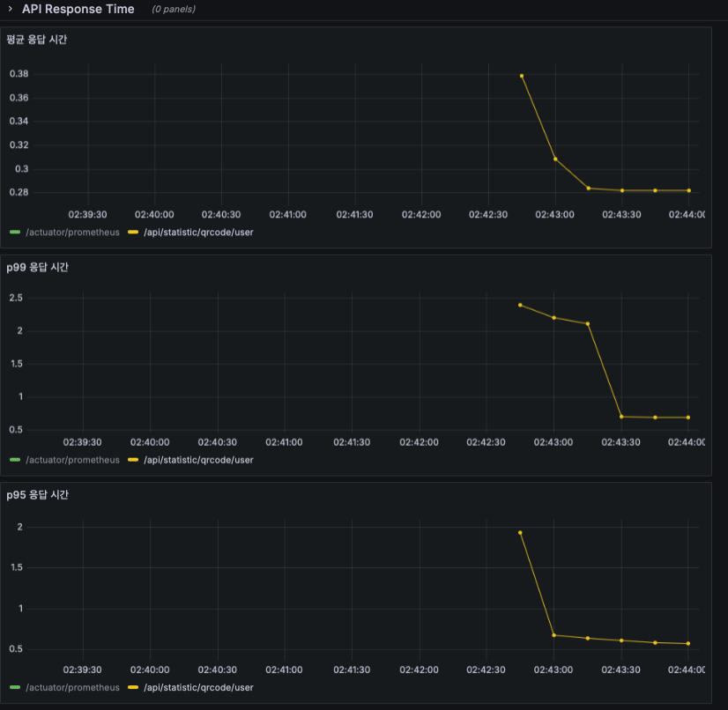
Task: Toggle /actuator/prometheus series in p99 panel legend
Action: [x=72, y=460]
